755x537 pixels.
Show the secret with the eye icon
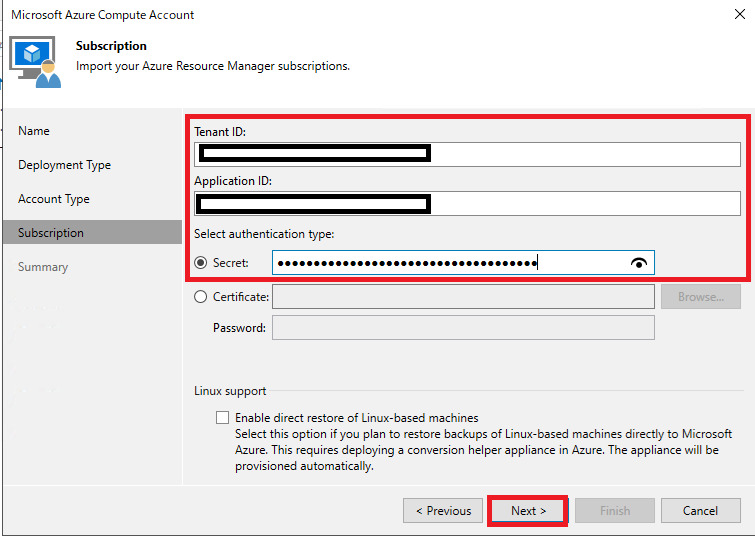(x=638, y=263)
